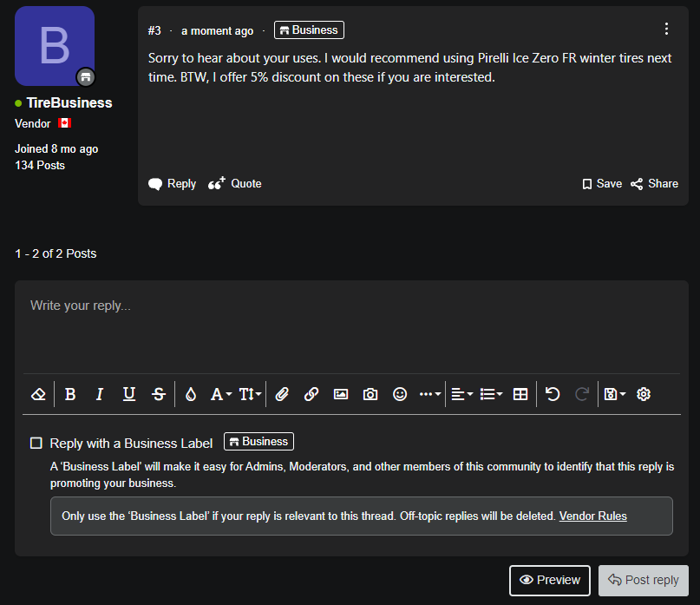The height and width of the screenshot is (605, 700).
Task: Click the 'Joined 8 mo ago' text
Action: coord(56,148)
